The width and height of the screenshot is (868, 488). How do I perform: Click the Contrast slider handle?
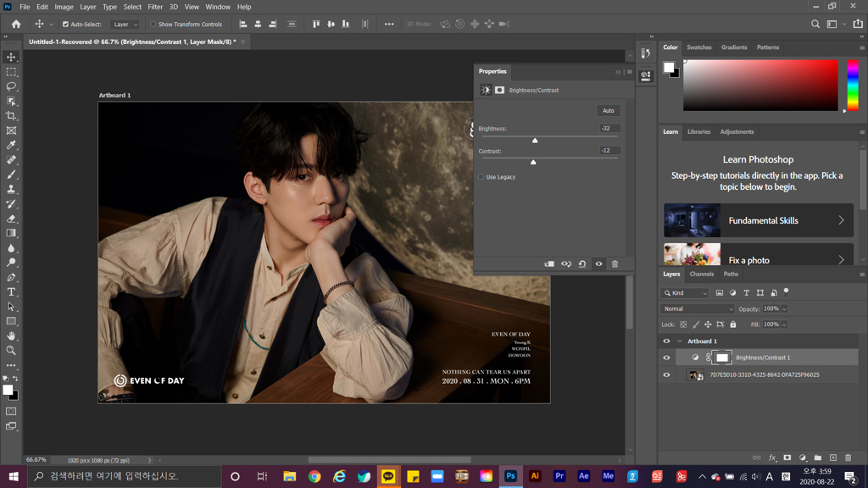(533, 162)
